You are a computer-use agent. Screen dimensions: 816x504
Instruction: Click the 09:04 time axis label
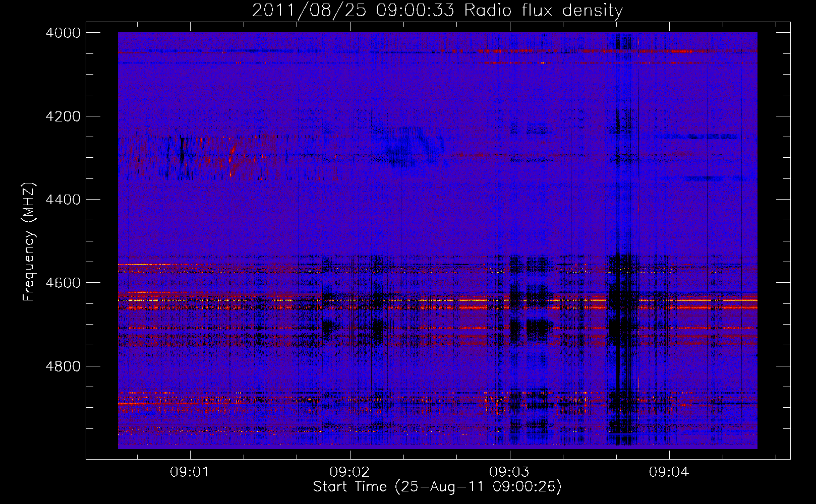669,472
